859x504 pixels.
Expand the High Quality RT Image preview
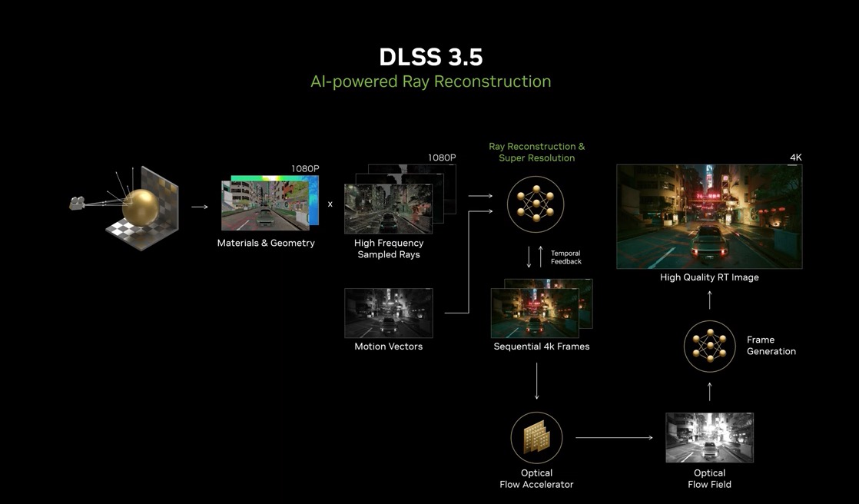(x=708, y=217)
